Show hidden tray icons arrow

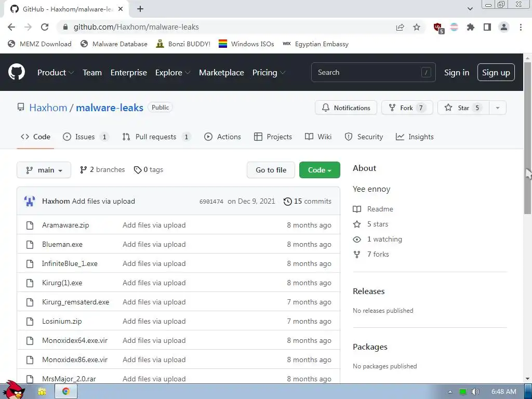(450, 392)
